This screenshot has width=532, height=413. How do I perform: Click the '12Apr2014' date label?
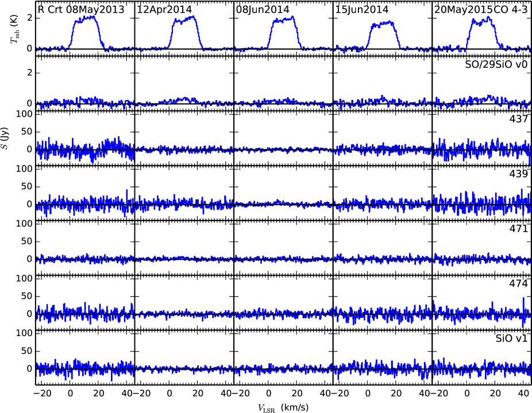pos(164,10)
